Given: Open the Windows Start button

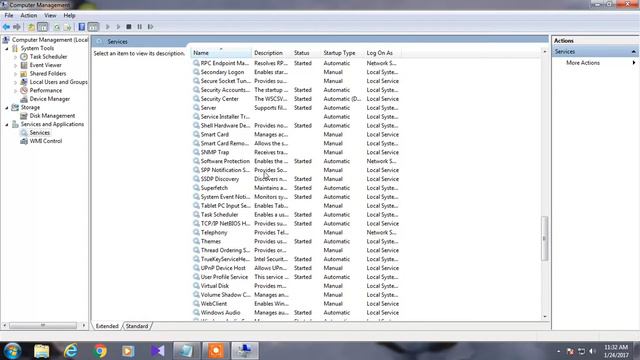Looking at the screenshot, I should click(x=12, y=351).
